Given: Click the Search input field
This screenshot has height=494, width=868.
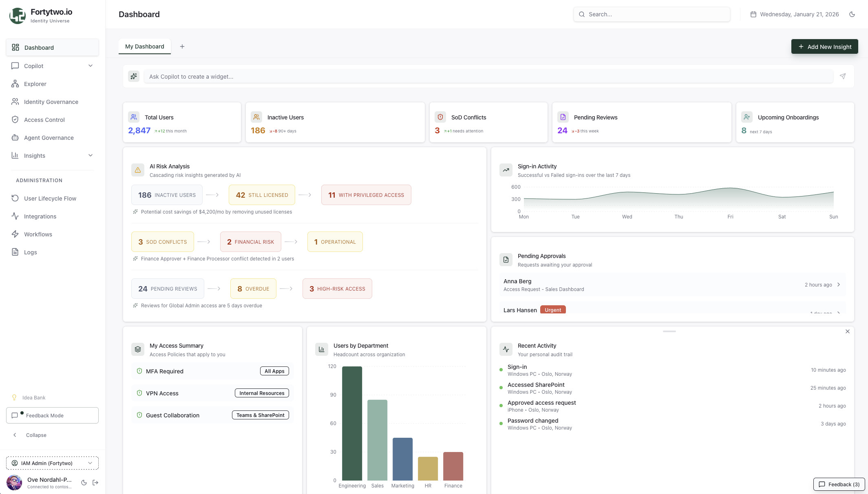Looking at the screenshot, I should [652, 14].
